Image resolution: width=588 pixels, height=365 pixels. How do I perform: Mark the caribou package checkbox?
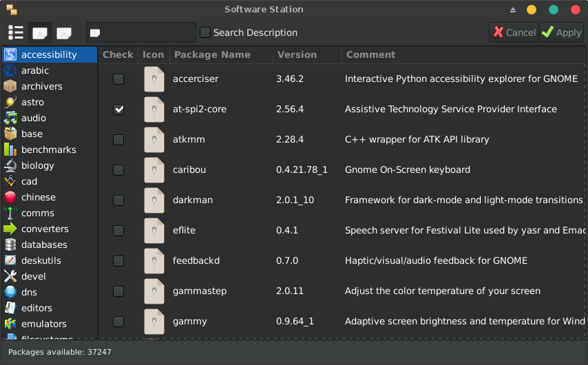(118, 170)
